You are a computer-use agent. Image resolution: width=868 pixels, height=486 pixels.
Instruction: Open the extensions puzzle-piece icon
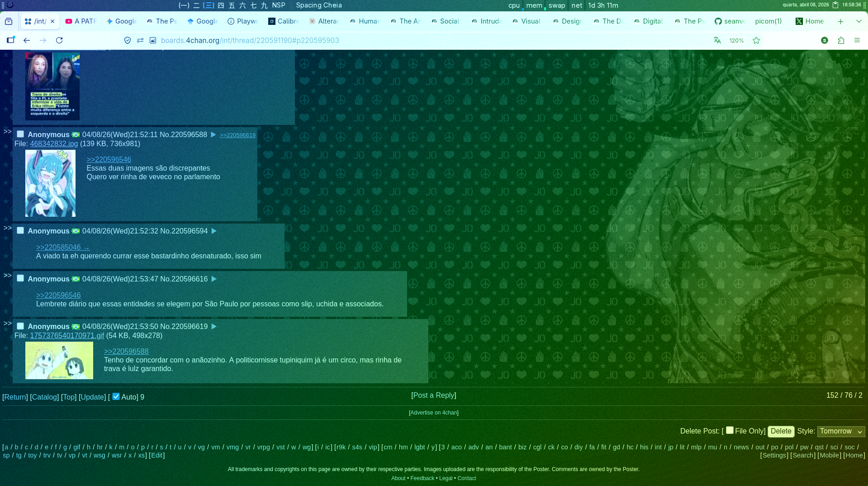(x=841, y=40)
